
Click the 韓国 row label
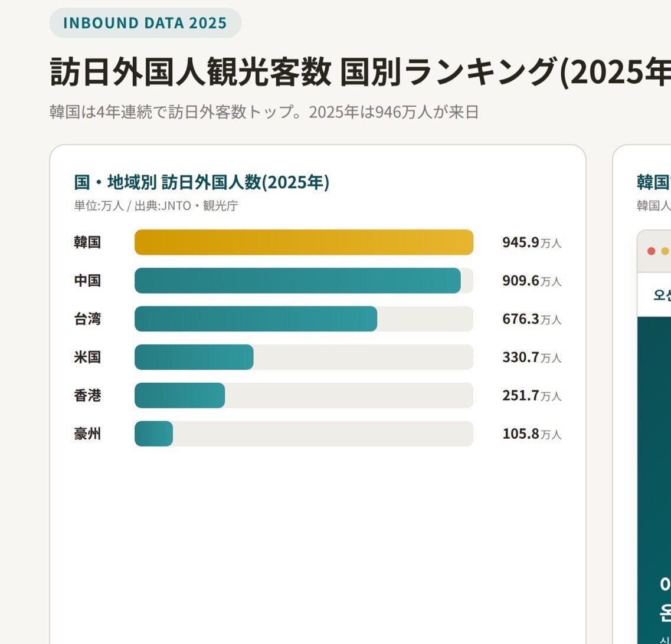(87, 242)
